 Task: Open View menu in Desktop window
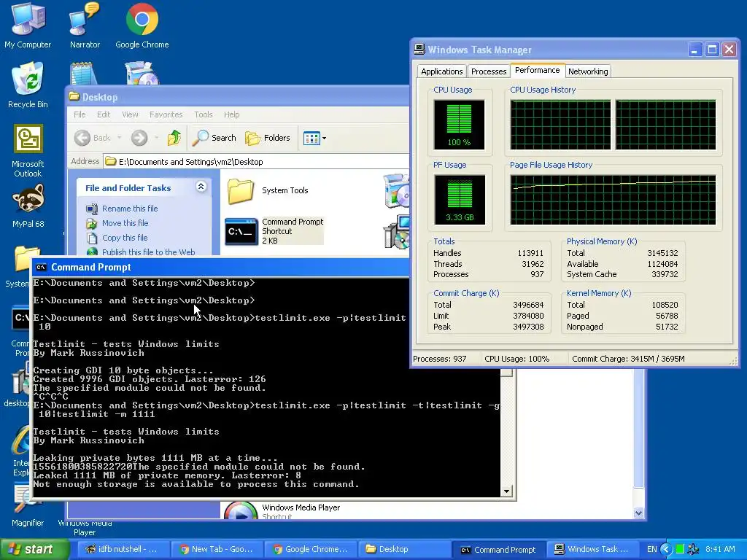(130, 114)
